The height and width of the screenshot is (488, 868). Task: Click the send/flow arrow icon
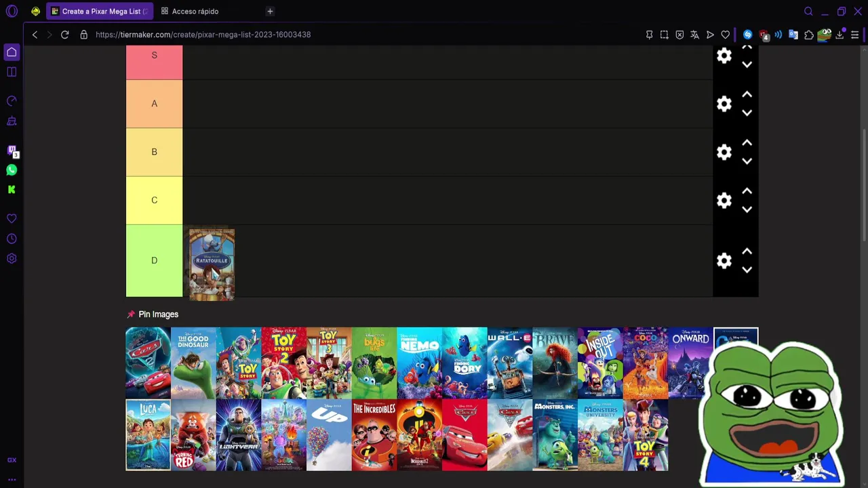[710, 35]
